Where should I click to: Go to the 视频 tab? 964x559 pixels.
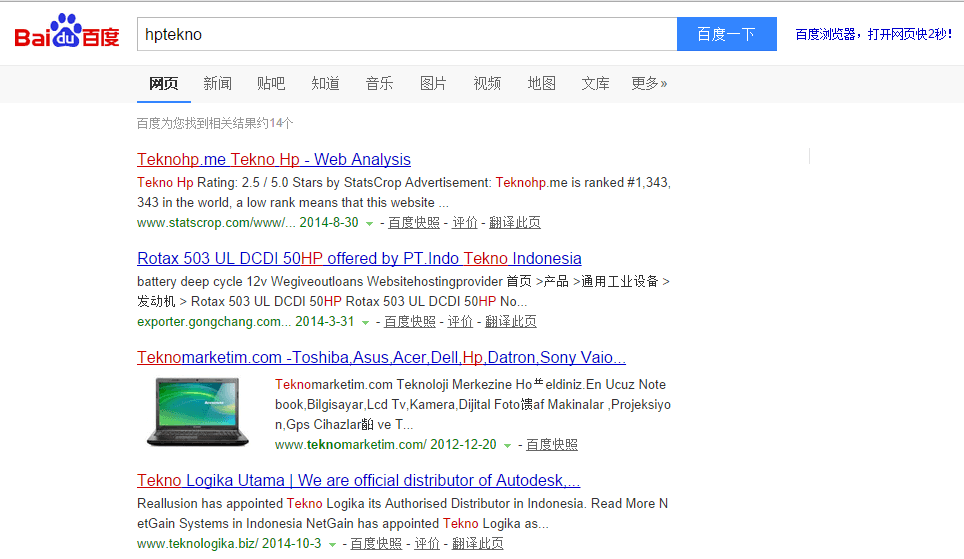click(x=488, y=84)
